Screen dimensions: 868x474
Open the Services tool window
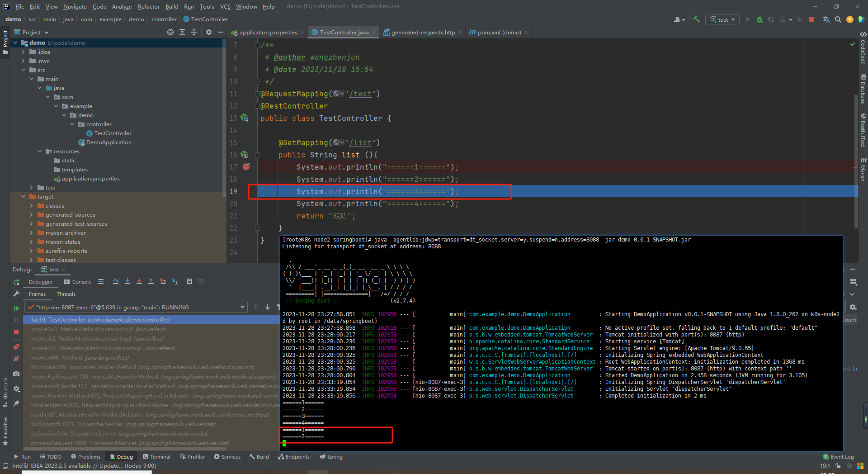coord(227,457)
